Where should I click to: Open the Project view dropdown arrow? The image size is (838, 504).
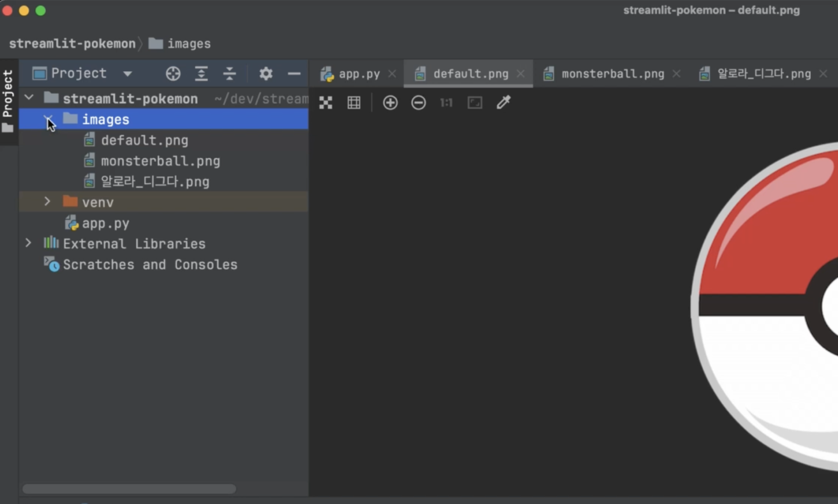(x=127, y=74)
